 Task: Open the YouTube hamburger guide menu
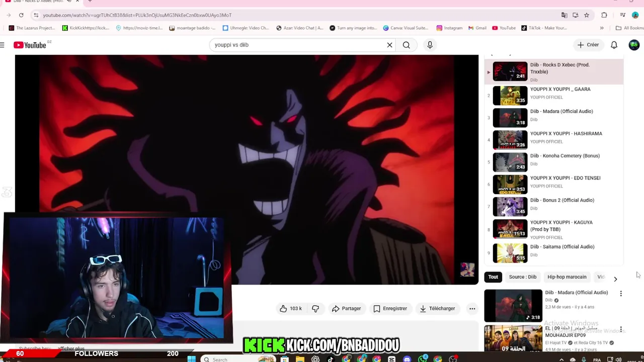tap(3, 45)
